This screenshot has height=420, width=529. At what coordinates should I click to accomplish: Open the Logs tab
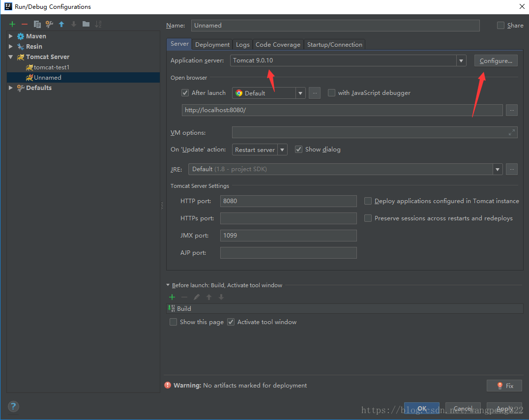tap(242, 45)
